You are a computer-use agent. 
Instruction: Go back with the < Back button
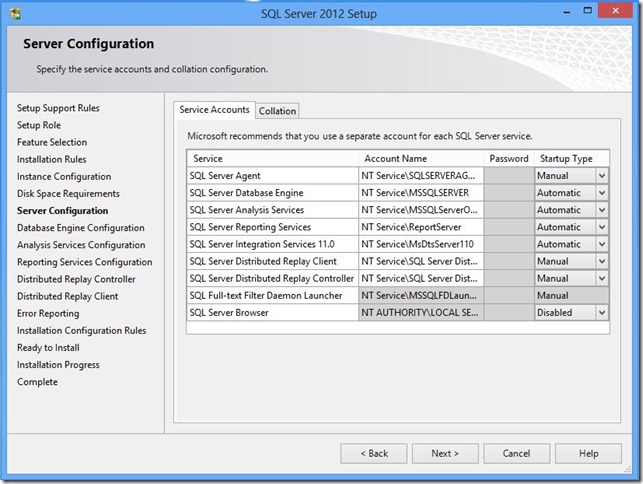pos(374,453)
